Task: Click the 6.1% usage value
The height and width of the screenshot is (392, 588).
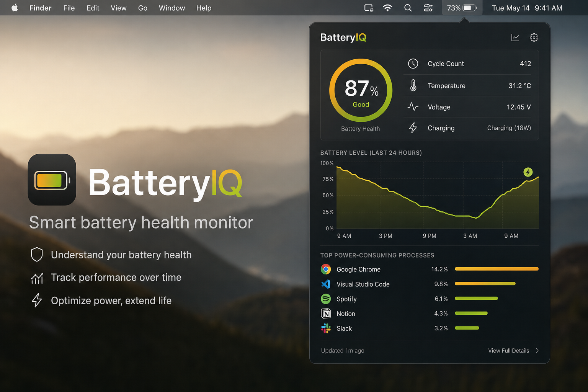Action: [441, 299]
